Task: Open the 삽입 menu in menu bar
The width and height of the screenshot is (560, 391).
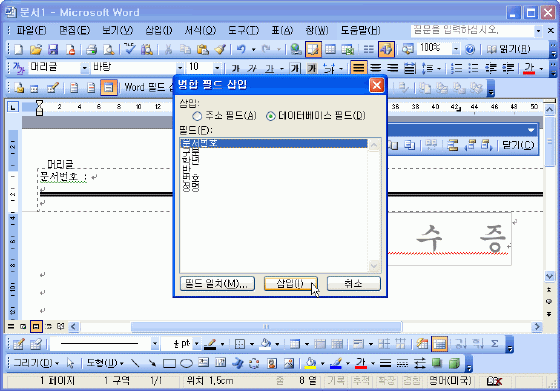Action: point(159,31)
